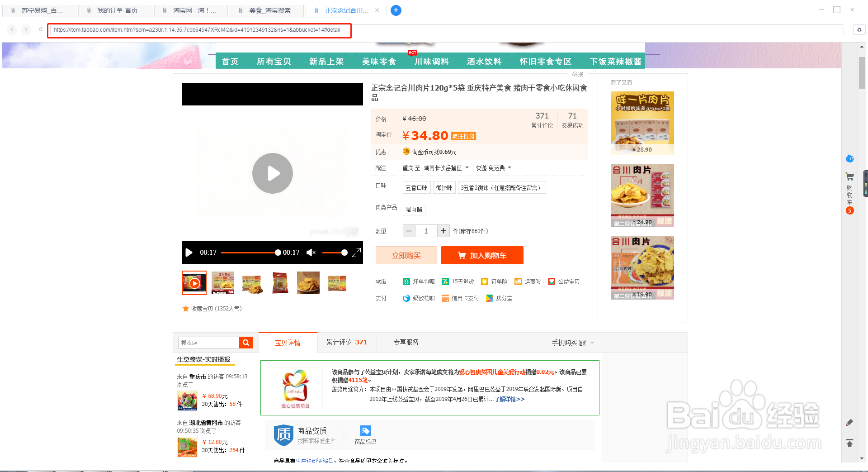Select the 五香口味 flavor option

[416, 188]
